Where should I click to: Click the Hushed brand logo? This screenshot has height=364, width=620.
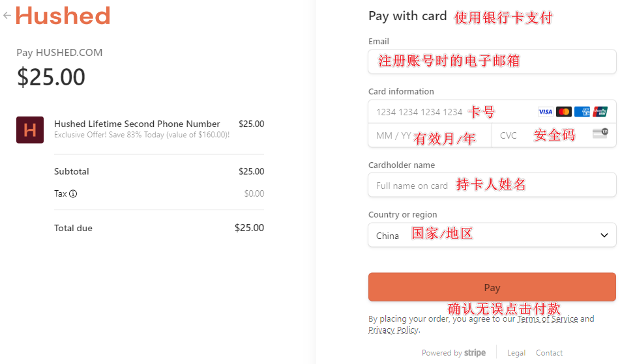63,16
